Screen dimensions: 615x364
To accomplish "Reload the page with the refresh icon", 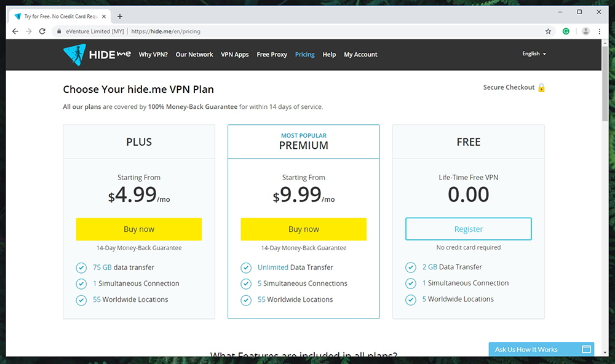I will coord(42,31).
